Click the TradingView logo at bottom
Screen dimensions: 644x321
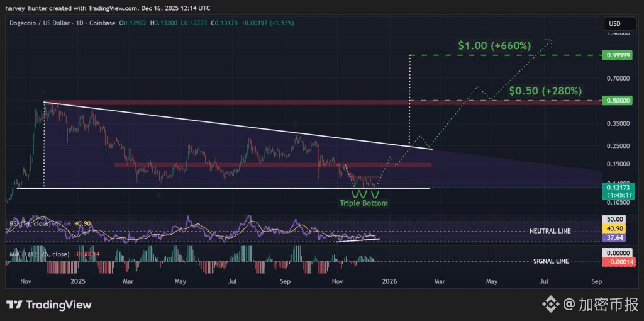click(49, 305)
